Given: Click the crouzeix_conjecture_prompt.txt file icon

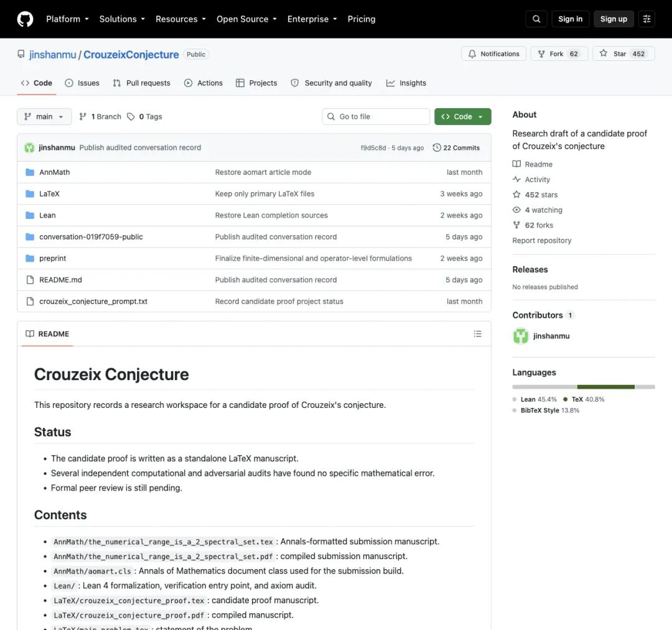Looking at the screenshot, I should click(x=30, y=301).
